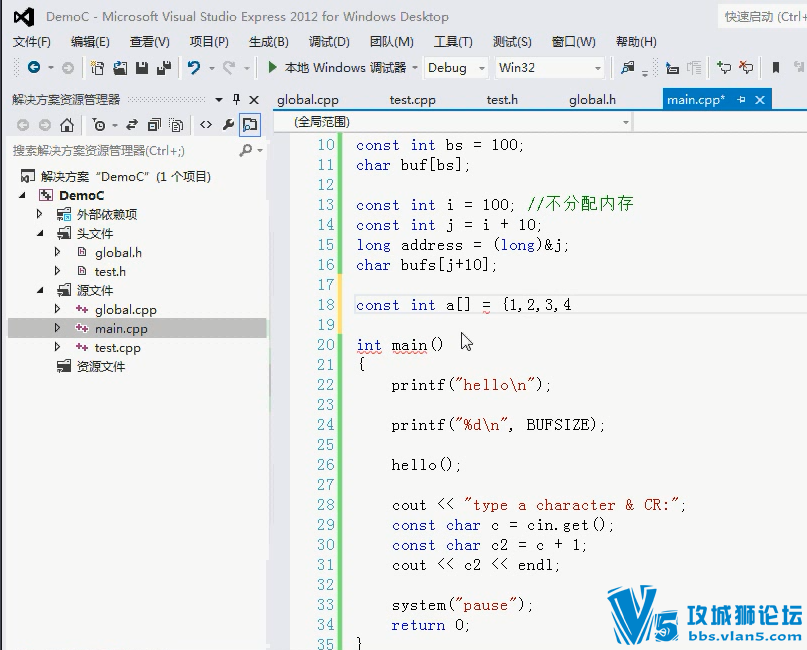Save the current file with Save icon

pos(142,67)
